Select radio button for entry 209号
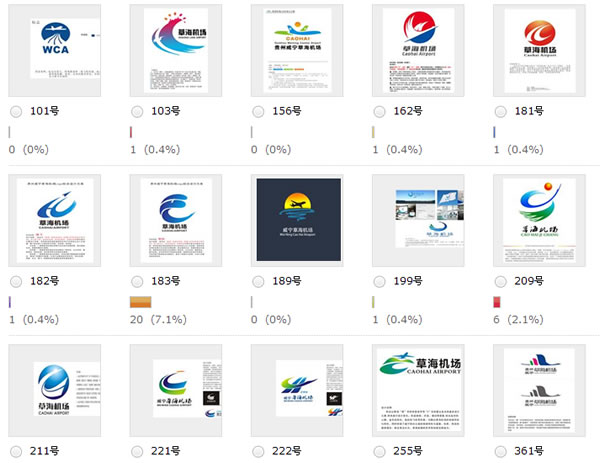The image size is (600, 463). (x=501, y=282)
